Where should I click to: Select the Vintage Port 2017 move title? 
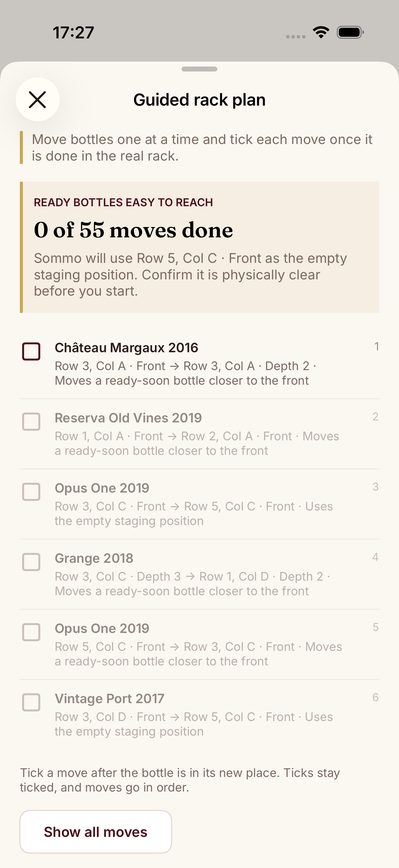tap(110, 699)
